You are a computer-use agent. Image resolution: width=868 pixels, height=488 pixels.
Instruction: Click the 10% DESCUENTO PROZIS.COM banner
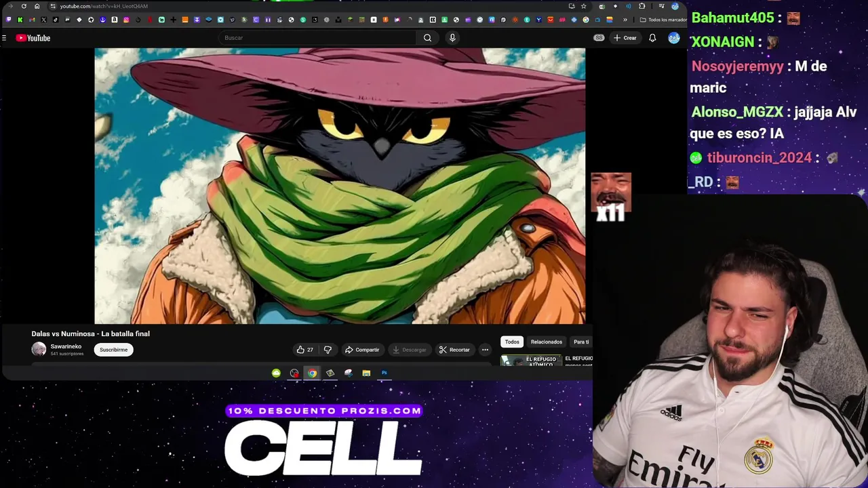pyautogui.click(x=324, y=411)
